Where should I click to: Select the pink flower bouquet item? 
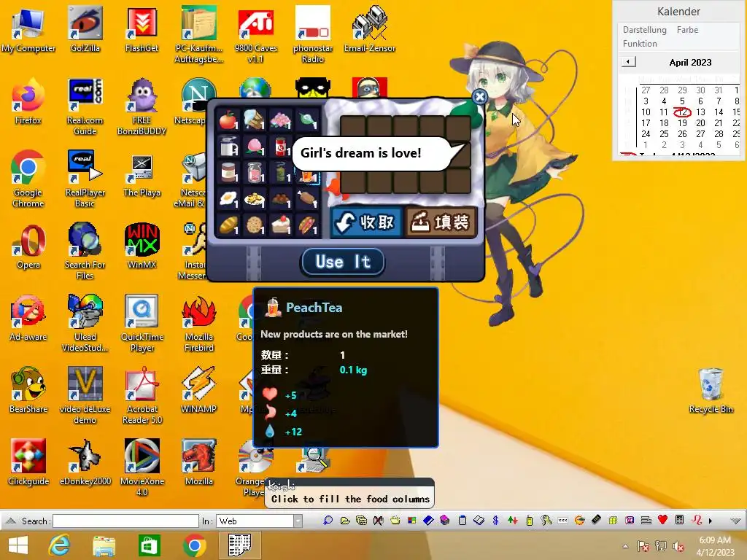(x=281, y=120)
